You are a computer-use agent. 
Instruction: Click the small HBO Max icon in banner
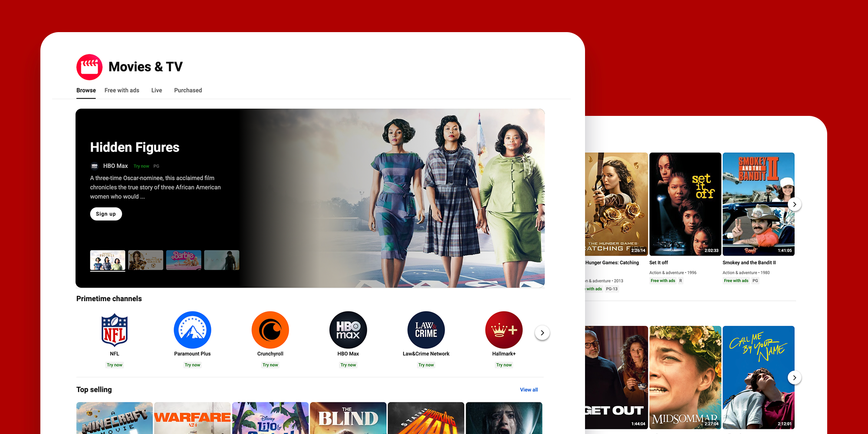[x=95, y=166]
